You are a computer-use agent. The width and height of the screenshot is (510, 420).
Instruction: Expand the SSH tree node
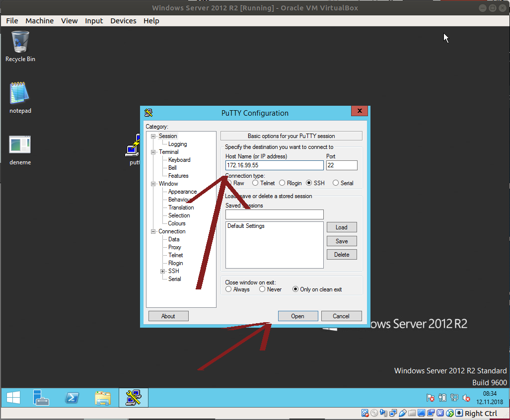(162, 271)
